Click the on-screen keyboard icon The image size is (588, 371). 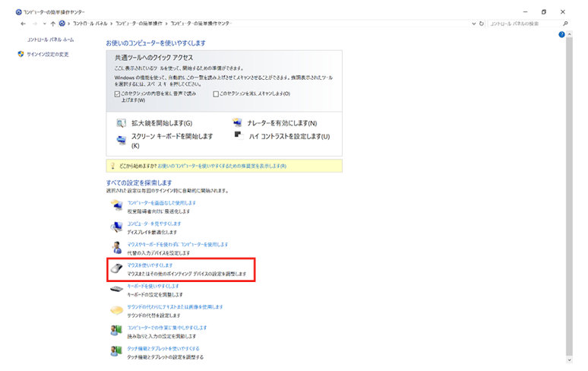pyautogui.click(x=121, y=141)
